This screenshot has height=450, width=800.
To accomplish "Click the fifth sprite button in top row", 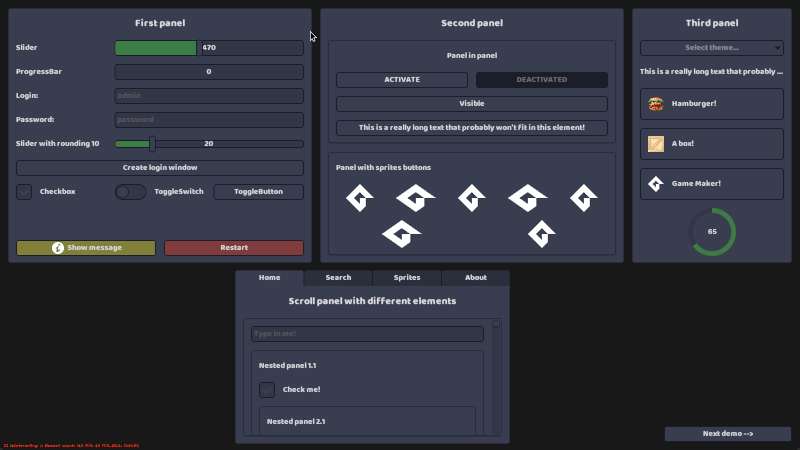I will [584, 197].
